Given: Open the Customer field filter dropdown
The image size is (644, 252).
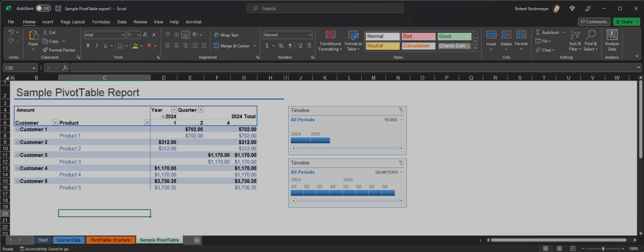Looking at the screenshot, I should (x=56, y=123).
